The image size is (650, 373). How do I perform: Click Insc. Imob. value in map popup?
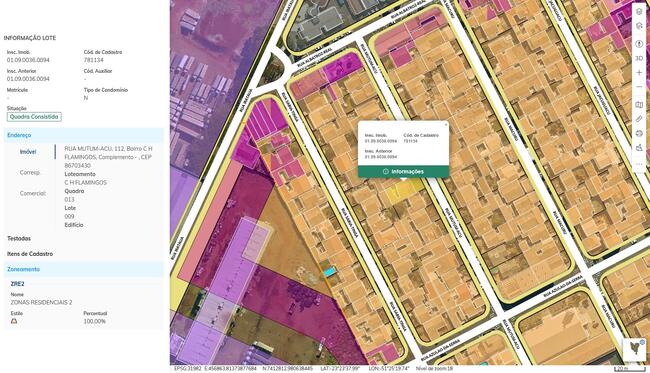(x=381, y=141)
